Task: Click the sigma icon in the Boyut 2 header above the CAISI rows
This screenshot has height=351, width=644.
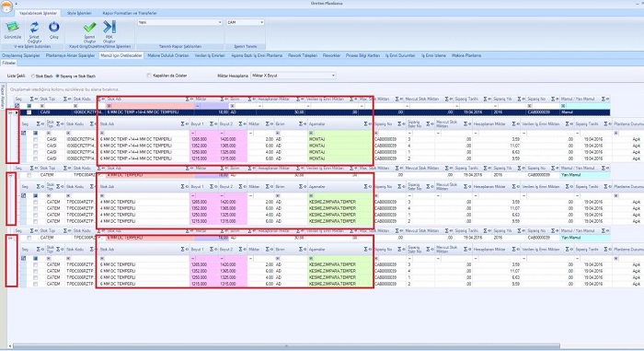Action: (x=240, y=123)
